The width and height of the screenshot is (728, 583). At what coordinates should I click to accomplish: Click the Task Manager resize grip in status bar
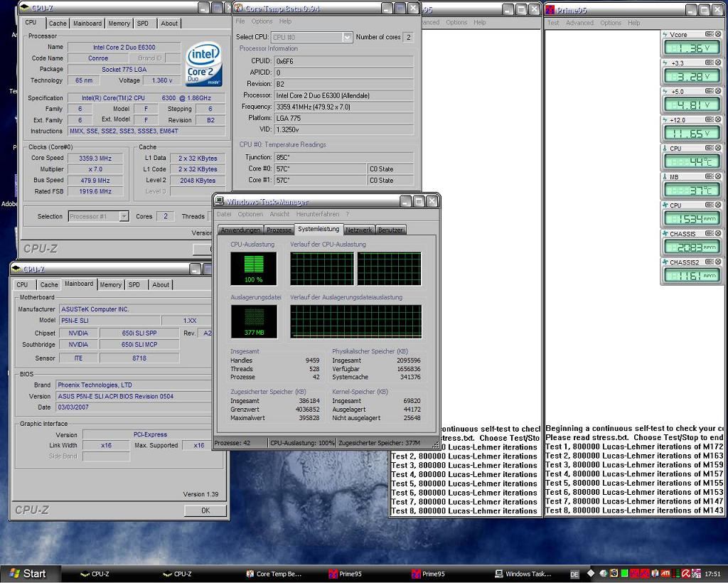point(436,444)
